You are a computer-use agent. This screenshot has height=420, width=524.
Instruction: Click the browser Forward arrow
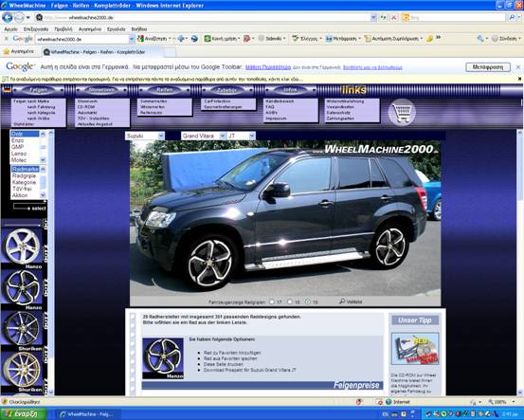coord(19,17)
